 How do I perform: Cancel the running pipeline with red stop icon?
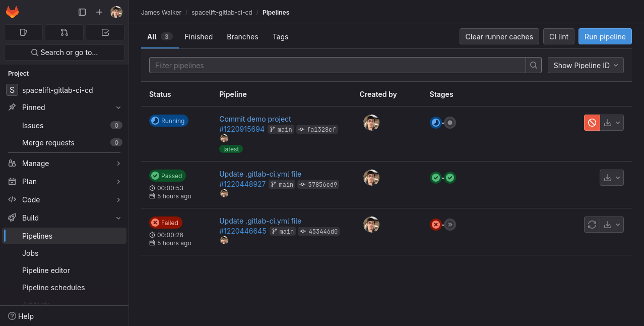[592, 122]
